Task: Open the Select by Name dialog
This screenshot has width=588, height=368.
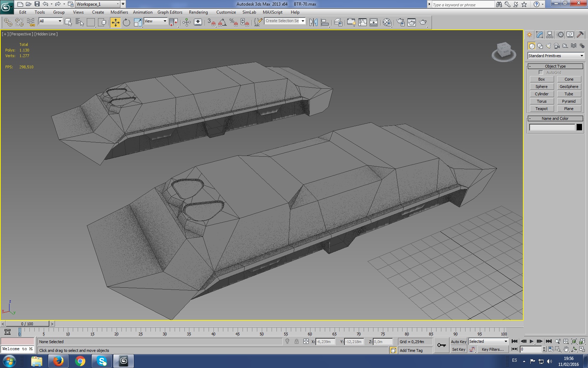Action: tap(79, 22)
